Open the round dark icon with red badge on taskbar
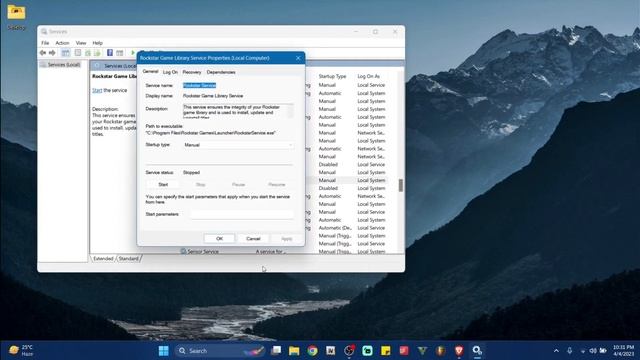The height and width of the screenshot is (360, 640). (349, 351)
